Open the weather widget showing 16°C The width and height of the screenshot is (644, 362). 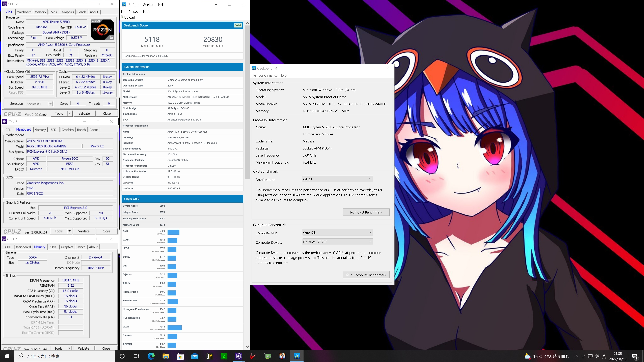coord(547,356)
